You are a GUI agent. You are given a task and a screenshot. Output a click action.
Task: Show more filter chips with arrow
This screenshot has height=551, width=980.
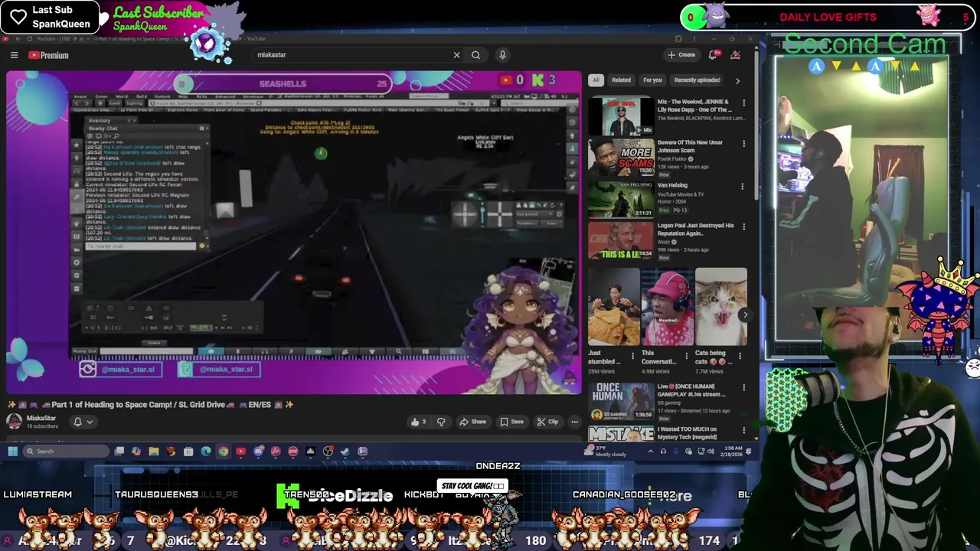pyautogui.click(x=737, y=80)
